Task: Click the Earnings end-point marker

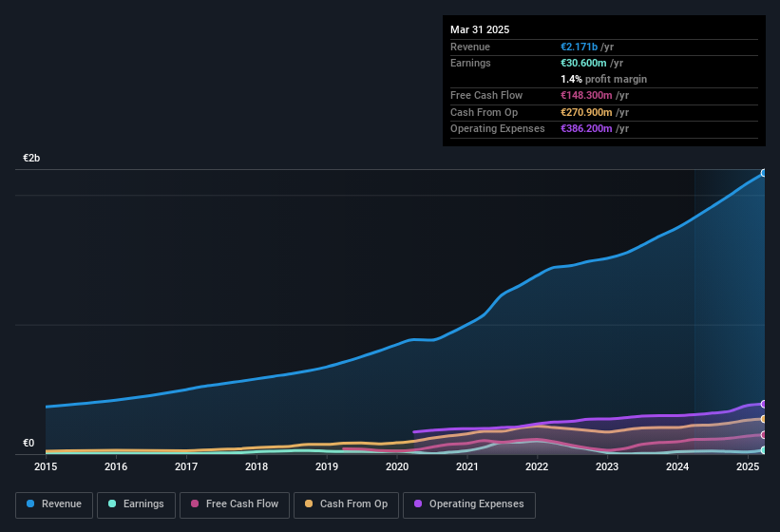Action: (x=764, y=450)
